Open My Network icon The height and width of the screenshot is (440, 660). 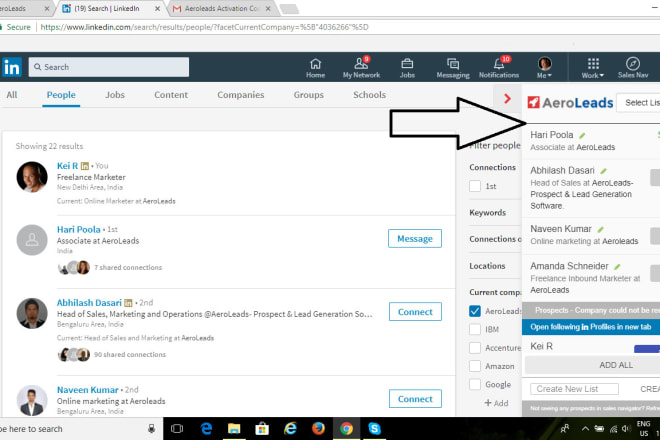tap(361, 68)
